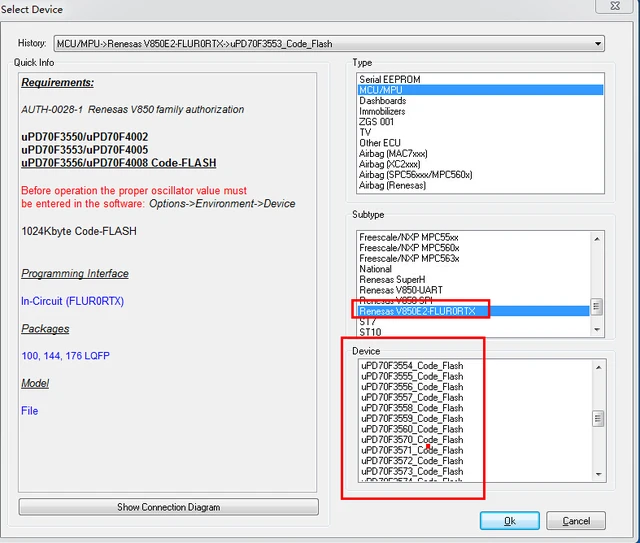640x543 pixels.
Task: Select uPD70F3559_Code_Flash device
Action: click(x=475, y=418)
